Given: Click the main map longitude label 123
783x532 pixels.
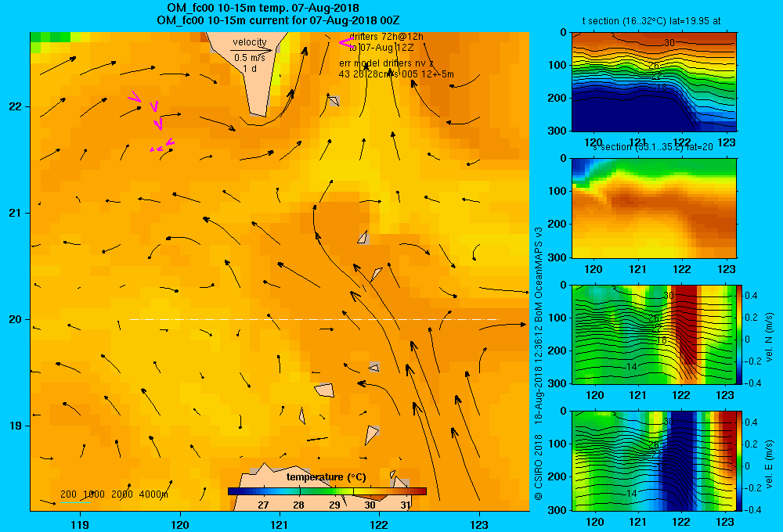Looking at the screenshot, I should (x=479, y=524).
